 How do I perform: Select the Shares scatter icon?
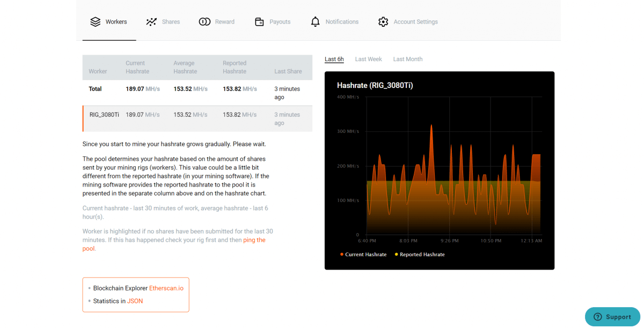tap(152, 21)
